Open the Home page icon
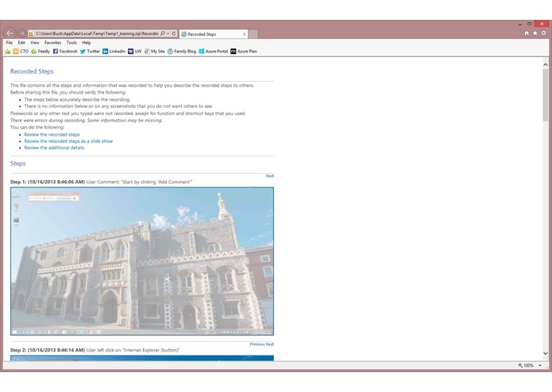This screenshot has height=392, width=552. tap(527, 33)
